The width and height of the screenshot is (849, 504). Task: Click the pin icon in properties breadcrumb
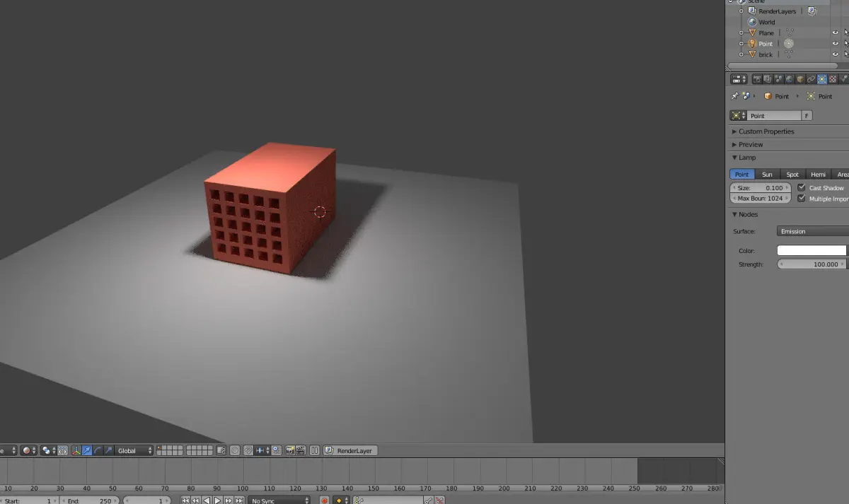point(735,96)
